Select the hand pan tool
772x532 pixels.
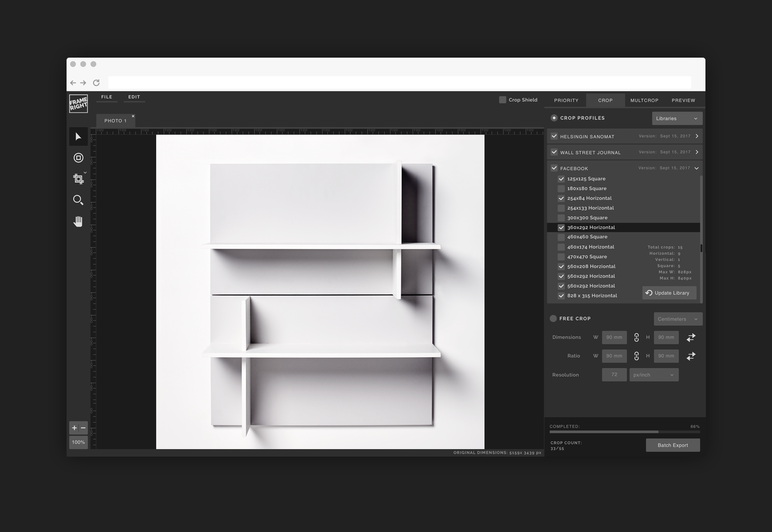click(x=78, y=221)
